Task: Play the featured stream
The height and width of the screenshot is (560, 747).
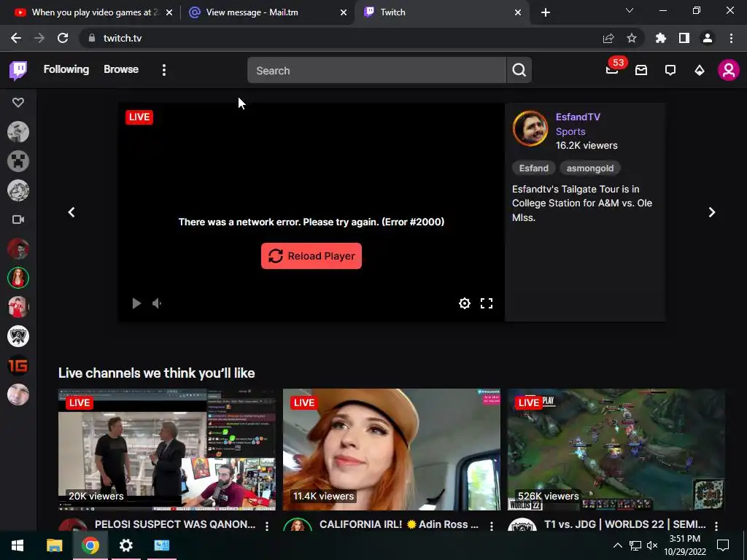Action: pyautogui.click(x=136, y=303)
